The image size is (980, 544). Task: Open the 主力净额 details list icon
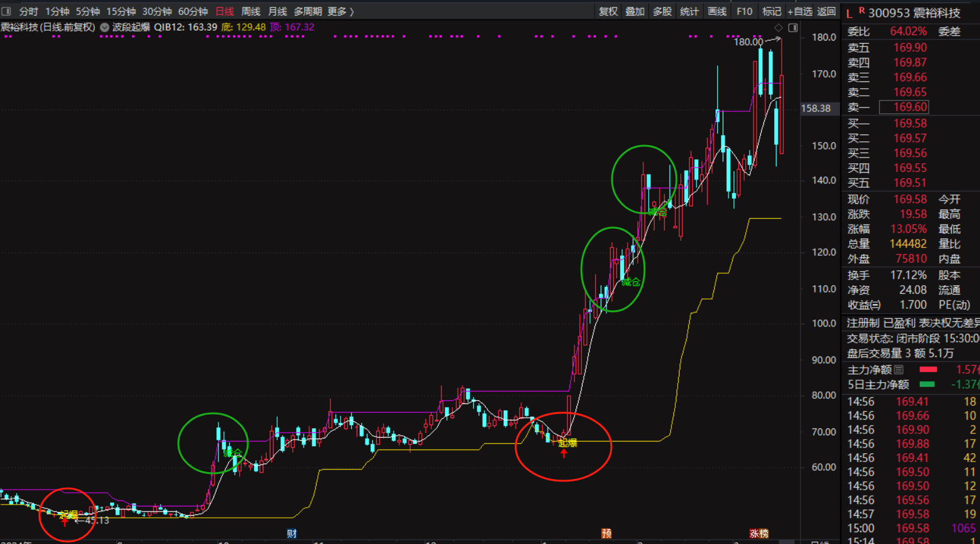point(899,370)
